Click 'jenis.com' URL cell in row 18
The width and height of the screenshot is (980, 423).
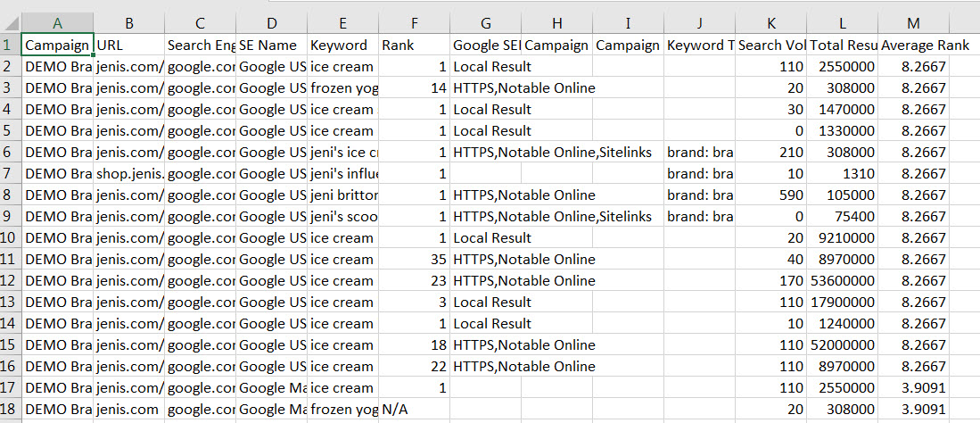(x=129, y=409)
